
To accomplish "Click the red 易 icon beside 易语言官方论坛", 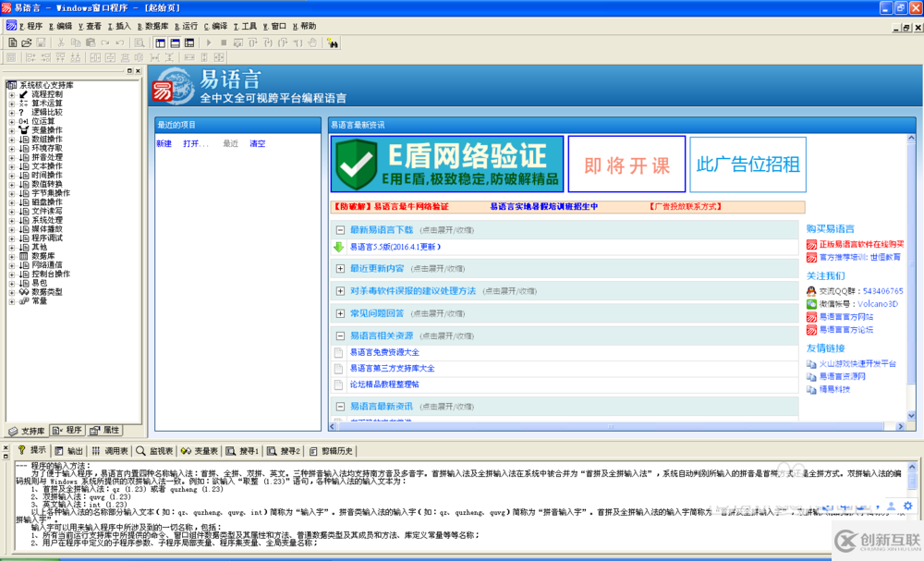I will coord(811,330).
